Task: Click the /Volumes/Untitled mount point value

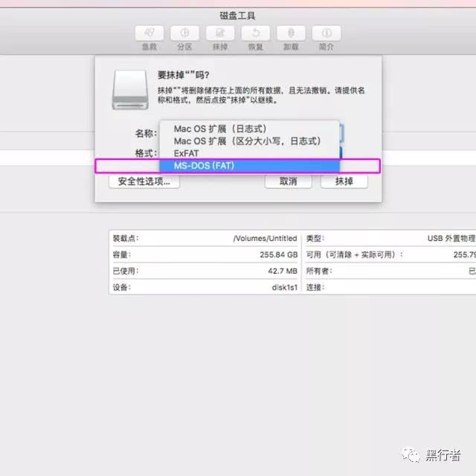Action: tap(265, 238)
